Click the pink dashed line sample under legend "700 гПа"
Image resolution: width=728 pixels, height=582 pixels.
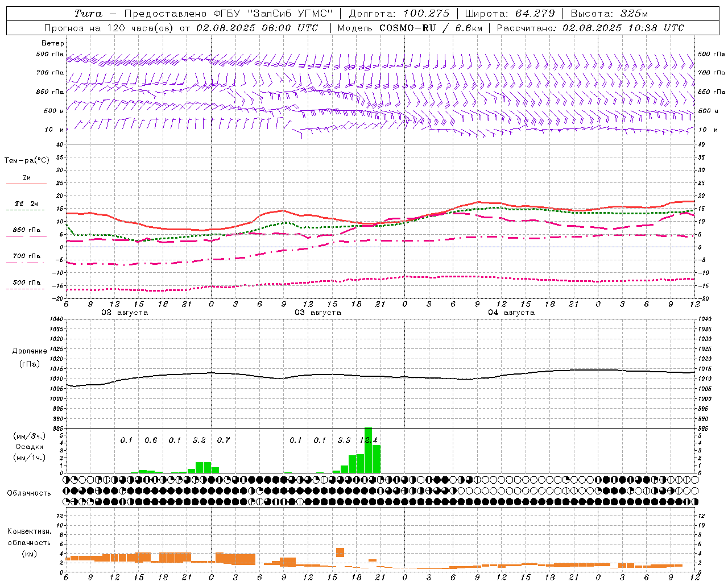pyautogui.click(x=26, y=263)
